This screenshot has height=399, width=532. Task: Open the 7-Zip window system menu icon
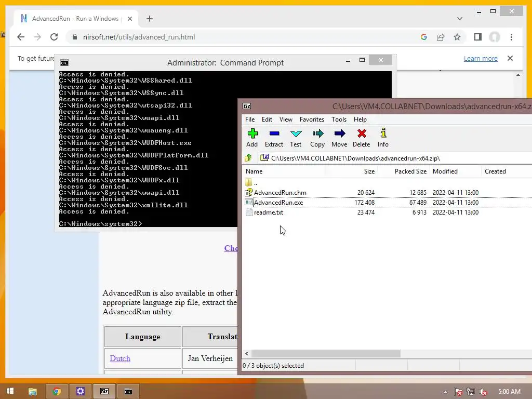point(247,106)
